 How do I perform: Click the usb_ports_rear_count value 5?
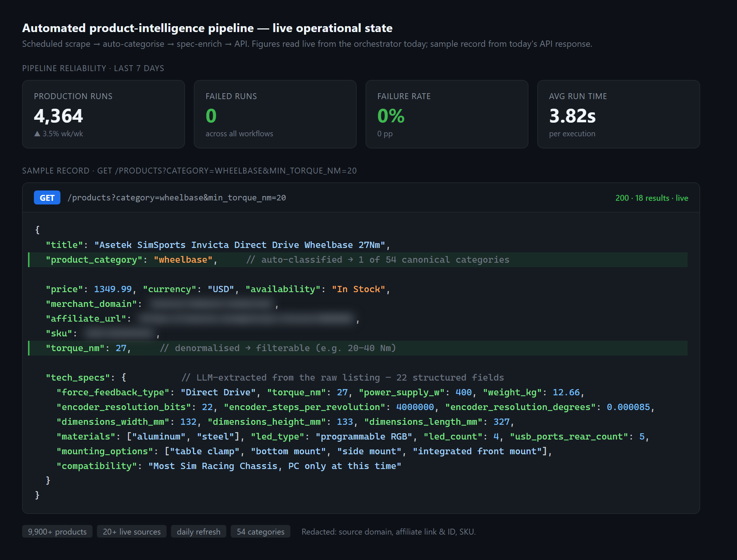click(x=642, y=437)
